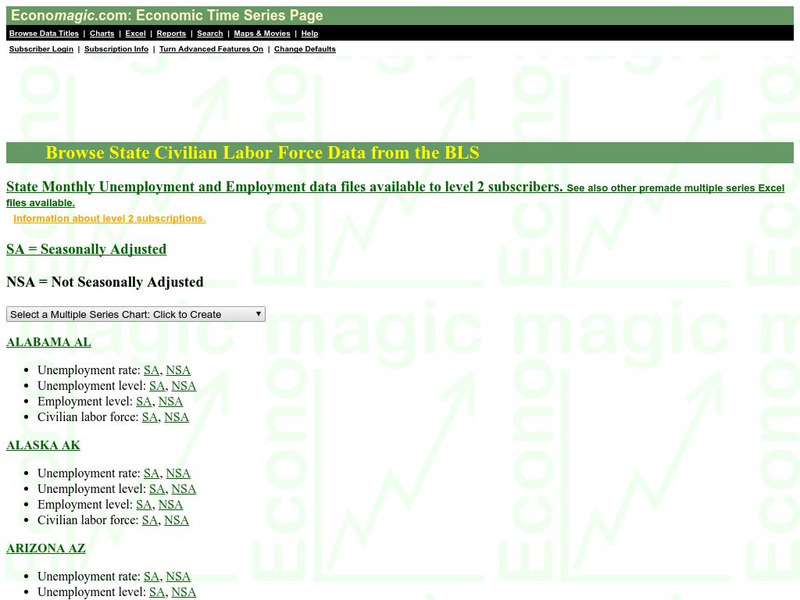Open Arizona Unemployment rate SA series
Image resolution: width=800 pixels, height=600 pixels.
152,576
